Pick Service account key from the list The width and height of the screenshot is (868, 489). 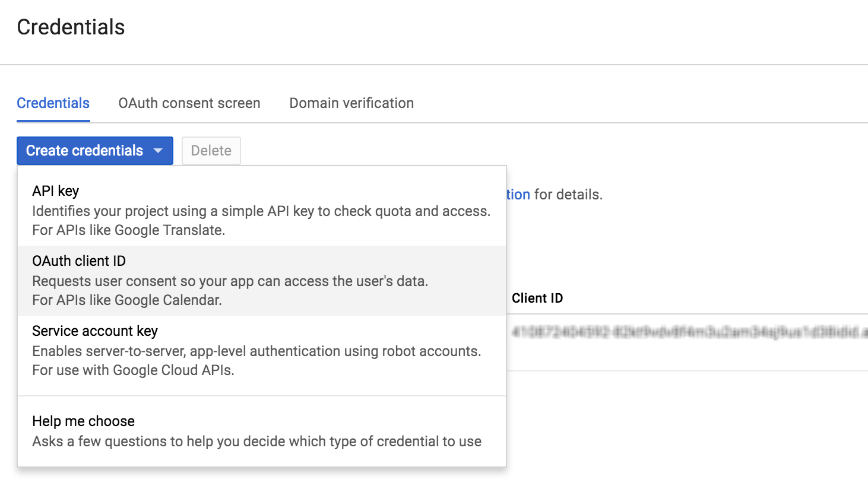[x=95, y=331]
